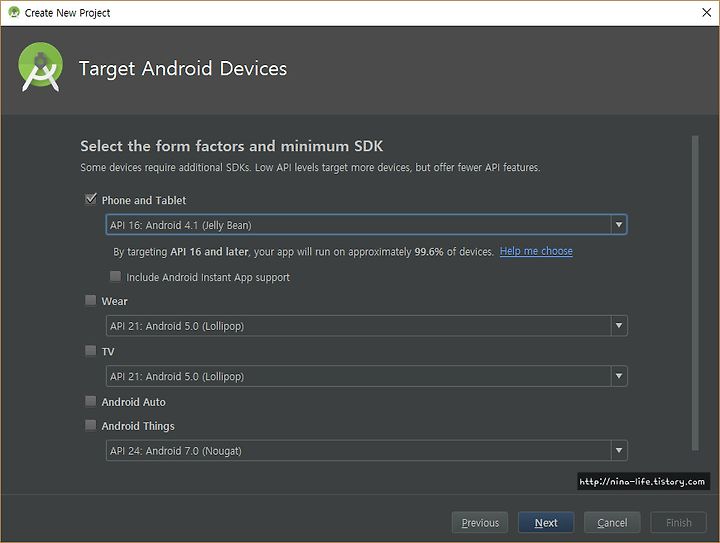The image size is (720, 543).
Task: Open the Phone and Tablet API 16 dropdown
Action: pyautogui.click(x=619, y=225)
